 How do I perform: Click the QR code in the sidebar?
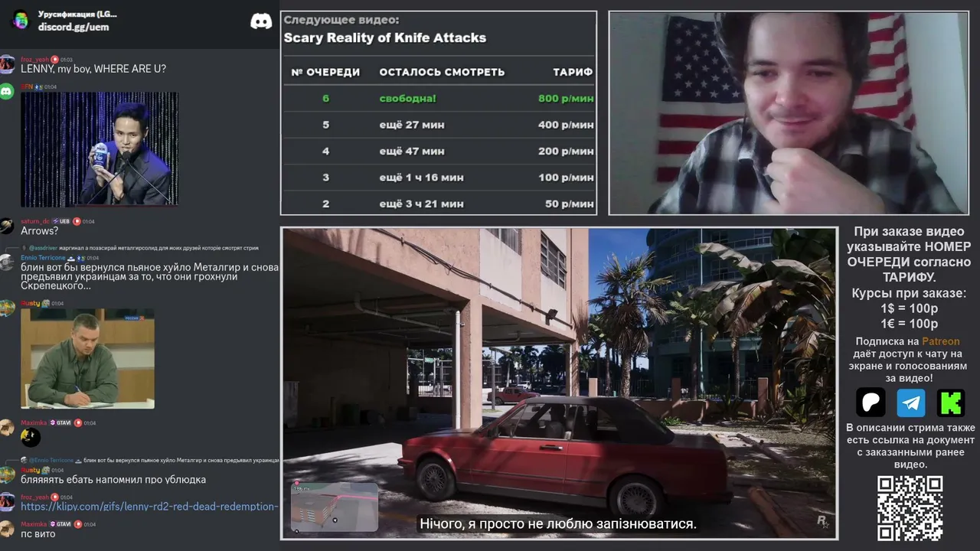(910, 508)
